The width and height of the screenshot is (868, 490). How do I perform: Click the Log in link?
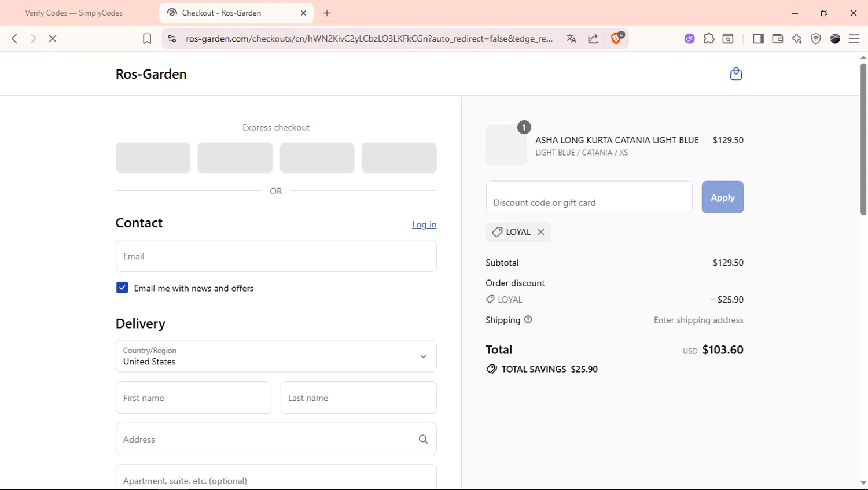coord(424,224)
